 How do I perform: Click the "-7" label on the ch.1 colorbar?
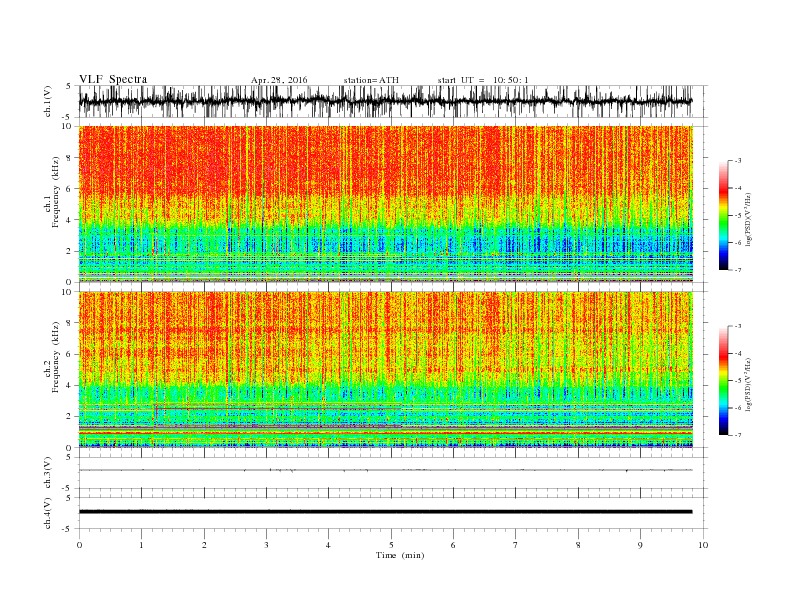point(738,270)
